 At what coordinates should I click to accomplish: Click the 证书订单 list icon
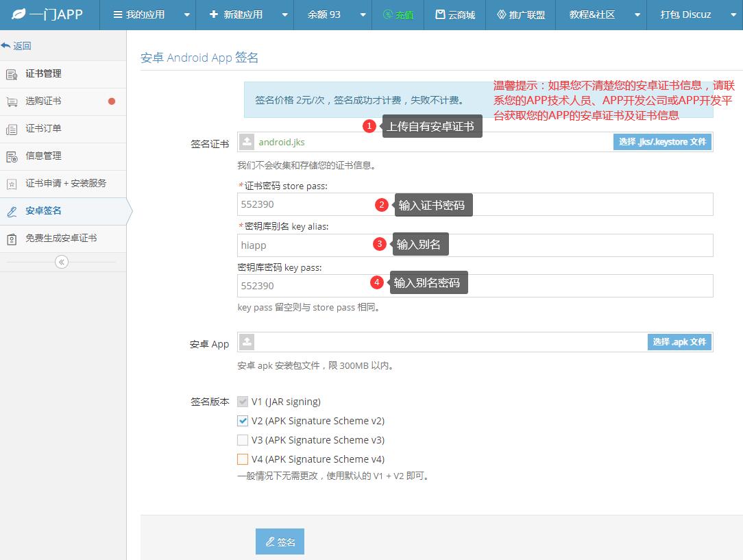point(12,129)
